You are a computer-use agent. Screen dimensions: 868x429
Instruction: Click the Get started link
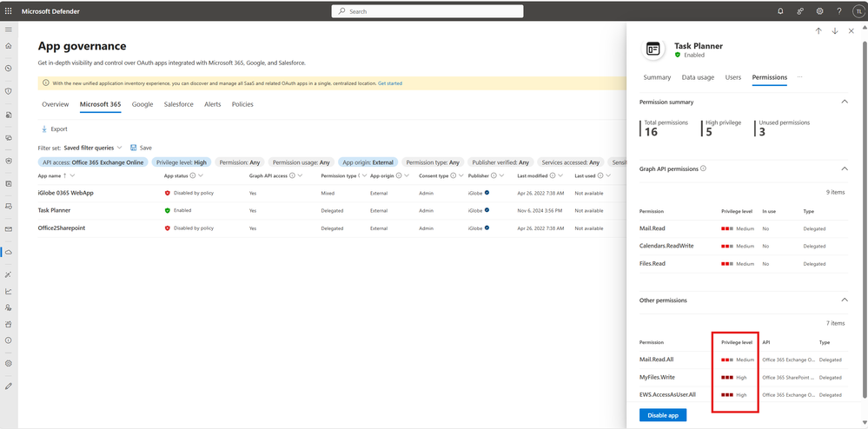[390, 83]
